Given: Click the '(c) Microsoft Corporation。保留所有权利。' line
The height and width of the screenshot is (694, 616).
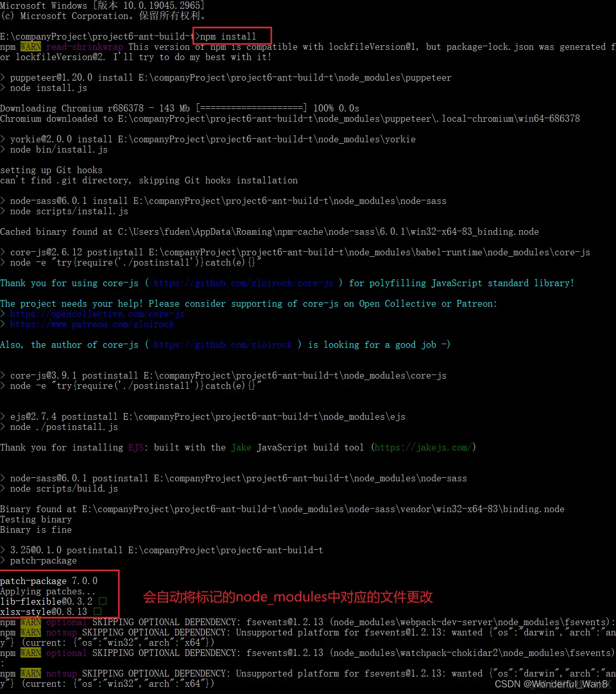Looking at the screenshot, I should coord(103,16).
